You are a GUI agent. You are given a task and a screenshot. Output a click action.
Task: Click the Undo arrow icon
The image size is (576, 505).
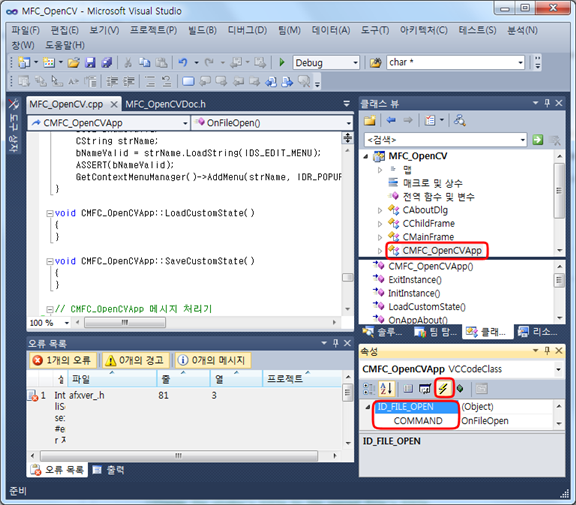point(183,62)
